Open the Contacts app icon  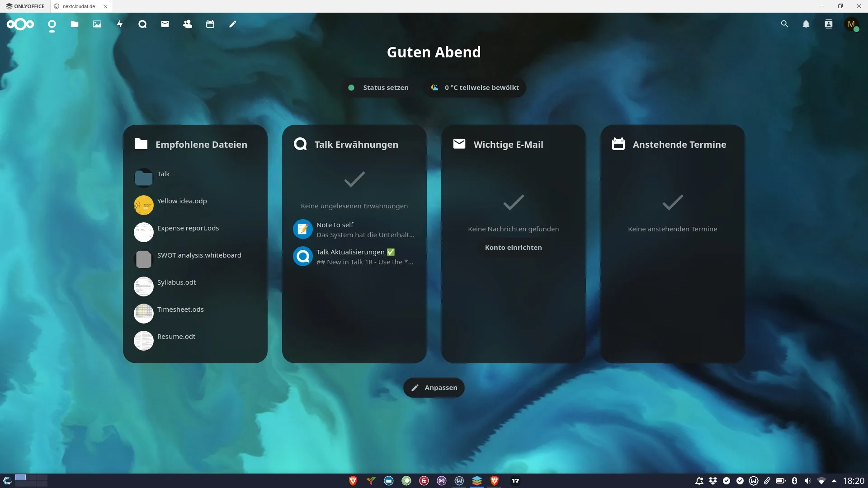click(x=188, y=24)
